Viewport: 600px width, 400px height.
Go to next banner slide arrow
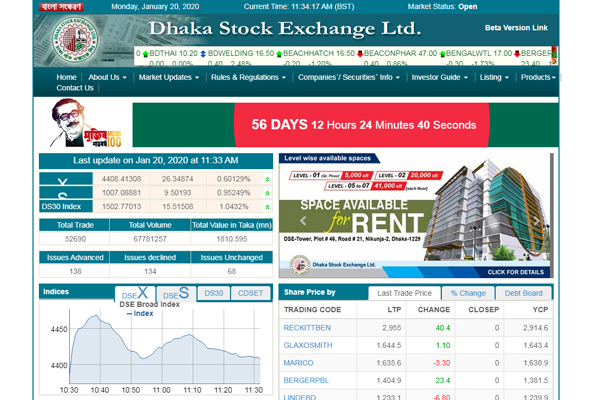click(x=536, y=221)
